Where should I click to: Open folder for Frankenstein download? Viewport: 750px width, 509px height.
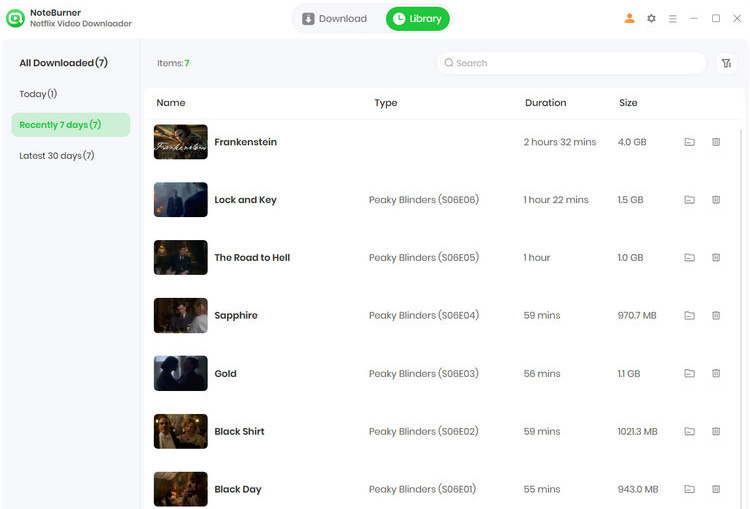pos(689,142)
